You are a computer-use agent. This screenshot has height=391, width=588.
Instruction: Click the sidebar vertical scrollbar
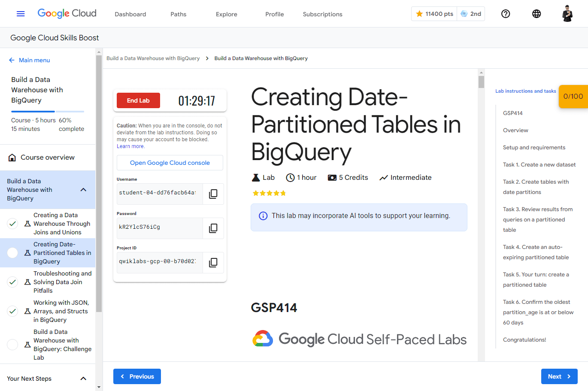(99, 184)
